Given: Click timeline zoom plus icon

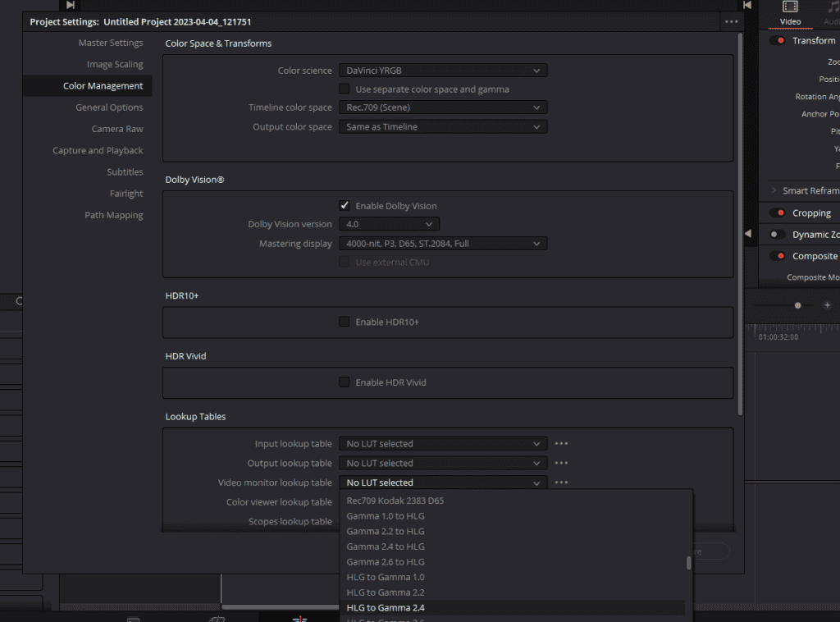Looking at the screenshot, I should [x=827, y=305].
